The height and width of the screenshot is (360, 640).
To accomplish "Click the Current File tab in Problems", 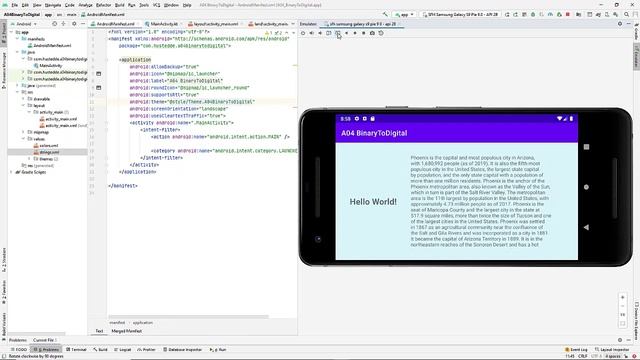I will point(44,340).
